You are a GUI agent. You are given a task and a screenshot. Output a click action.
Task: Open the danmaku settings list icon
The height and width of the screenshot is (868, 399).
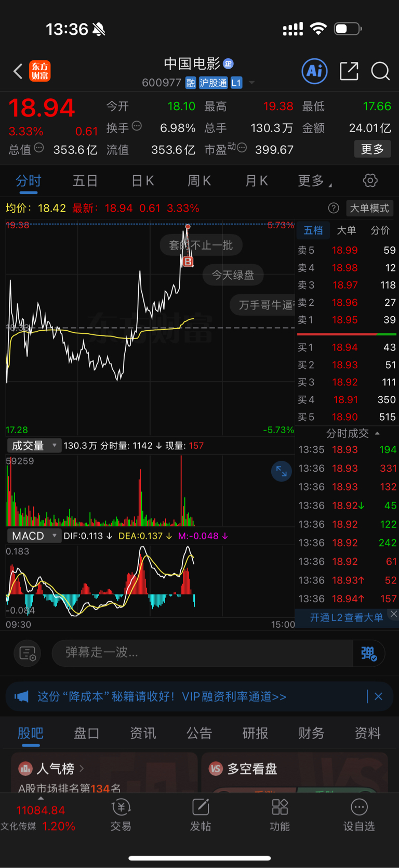[x=27, y=653]
